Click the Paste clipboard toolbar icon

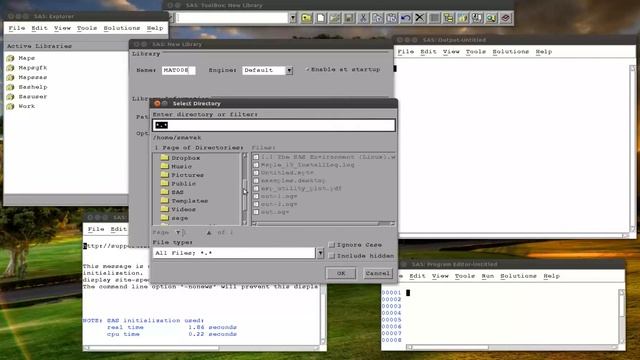(391, 18)
